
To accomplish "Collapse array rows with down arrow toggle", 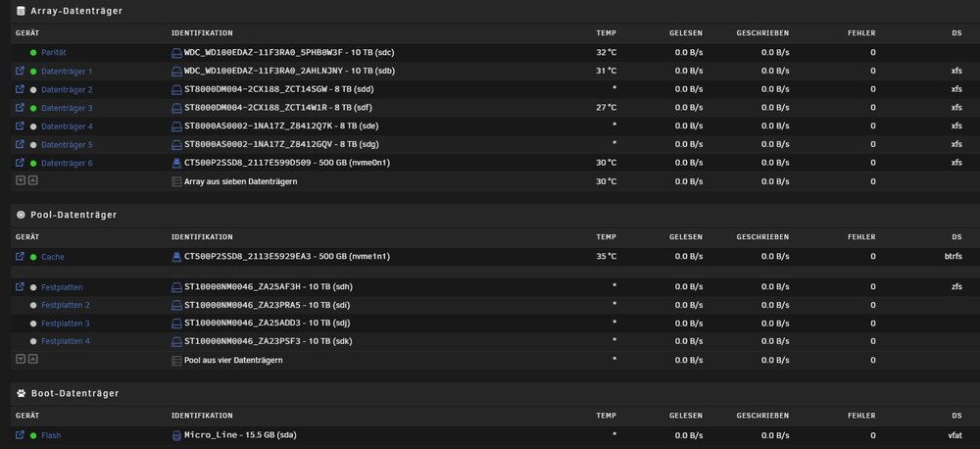I will (x=21, y=180).
